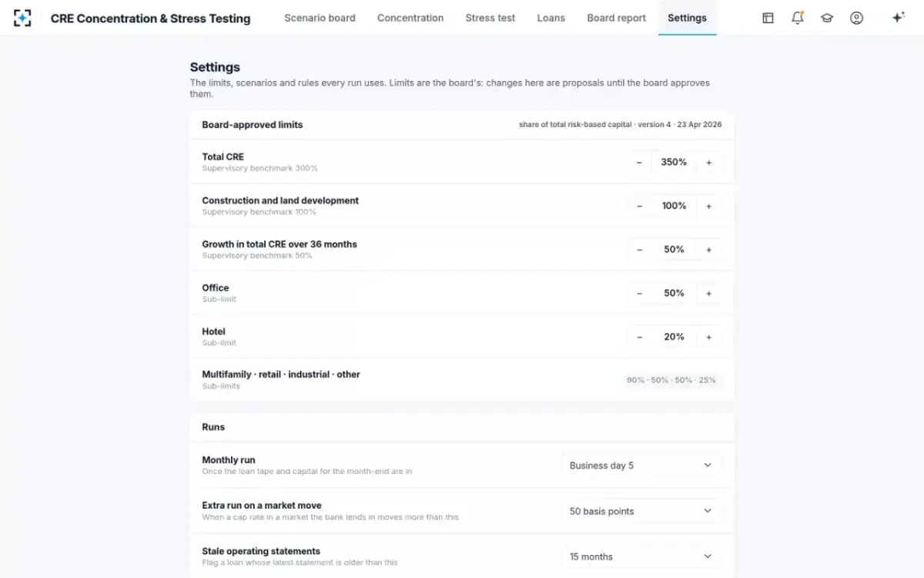Open the notifications bell
The image size is (924, 578).
coord(798,18)
